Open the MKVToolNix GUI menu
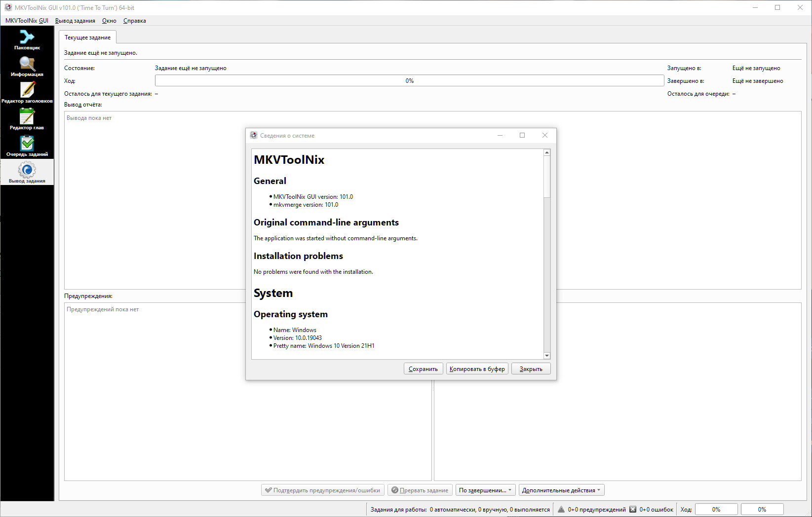This screenshot has width=812, height=517. [27, 21]
